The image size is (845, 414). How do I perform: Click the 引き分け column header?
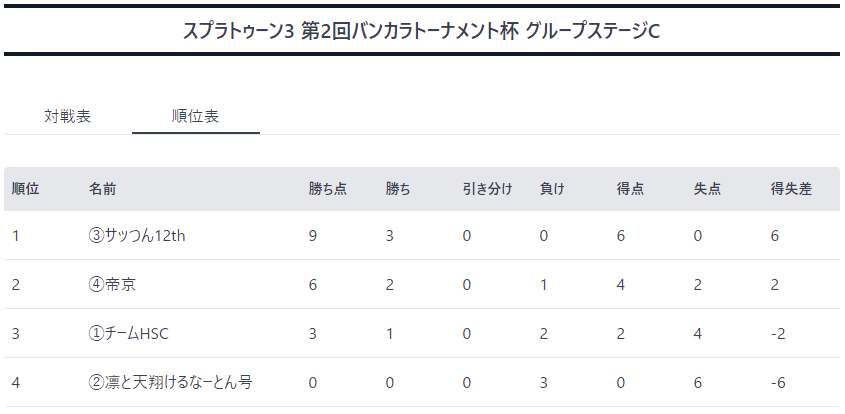487,189
